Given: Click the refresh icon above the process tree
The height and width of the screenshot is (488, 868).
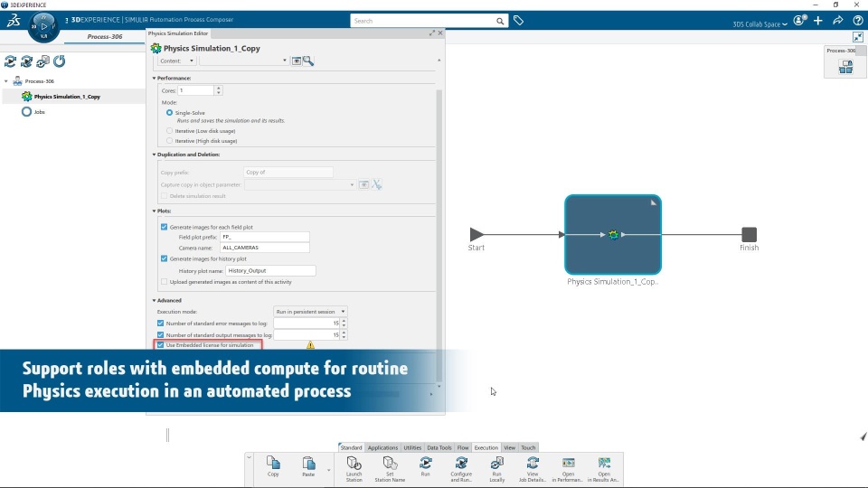Looking at the screenshot, I should pyautogui.click(x=60, y=61).
